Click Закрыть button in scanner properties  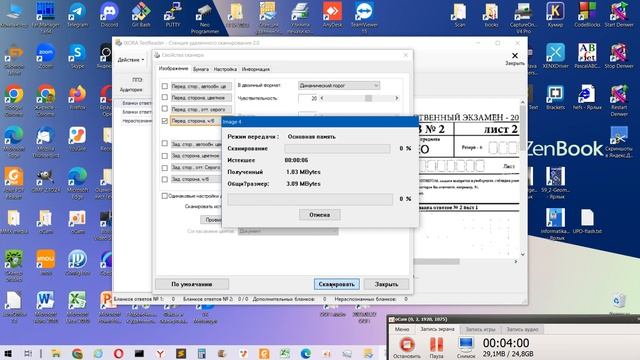386,284
